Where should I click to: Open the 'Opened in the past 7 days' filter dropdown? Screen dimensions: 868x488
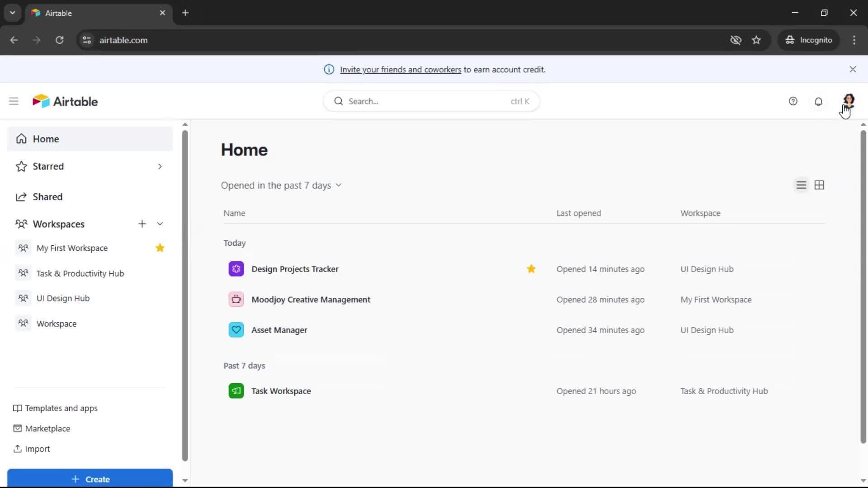(x=281, y=185)
